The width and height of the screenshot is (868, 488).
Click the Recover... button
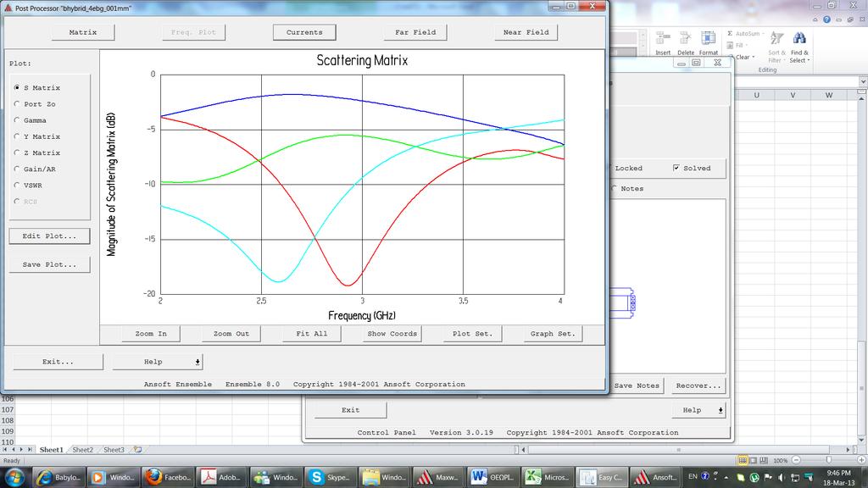(x=698, y=385)
